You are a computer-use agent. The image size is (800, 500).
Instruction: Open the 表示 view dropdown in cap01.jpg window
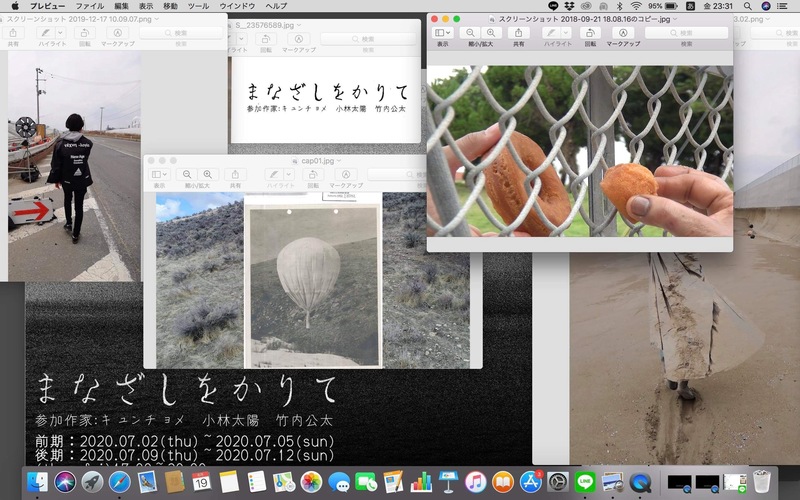point(160,174)
